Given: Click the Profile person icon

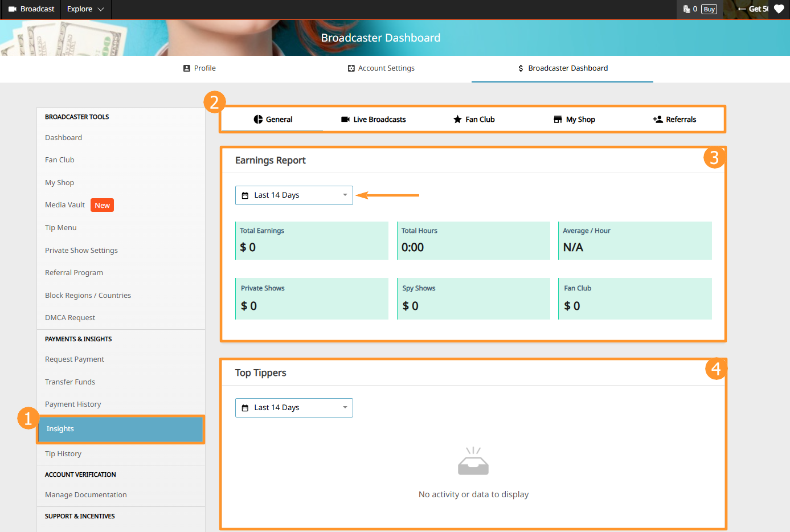Looking at the screenshot, I should coord(186,68).
